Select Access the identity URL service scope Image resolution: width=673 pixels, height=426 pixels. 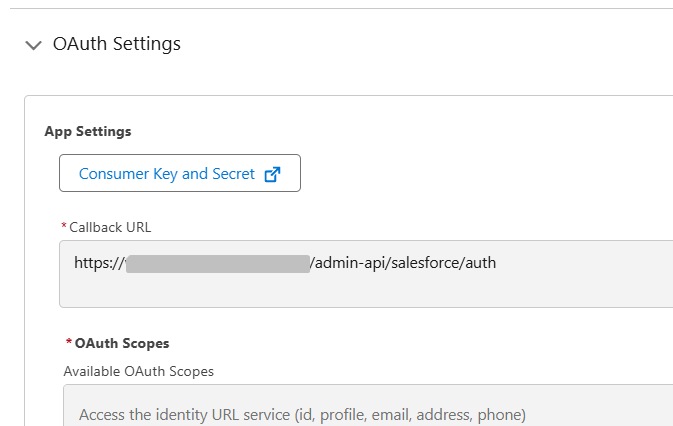click(301, 414)
